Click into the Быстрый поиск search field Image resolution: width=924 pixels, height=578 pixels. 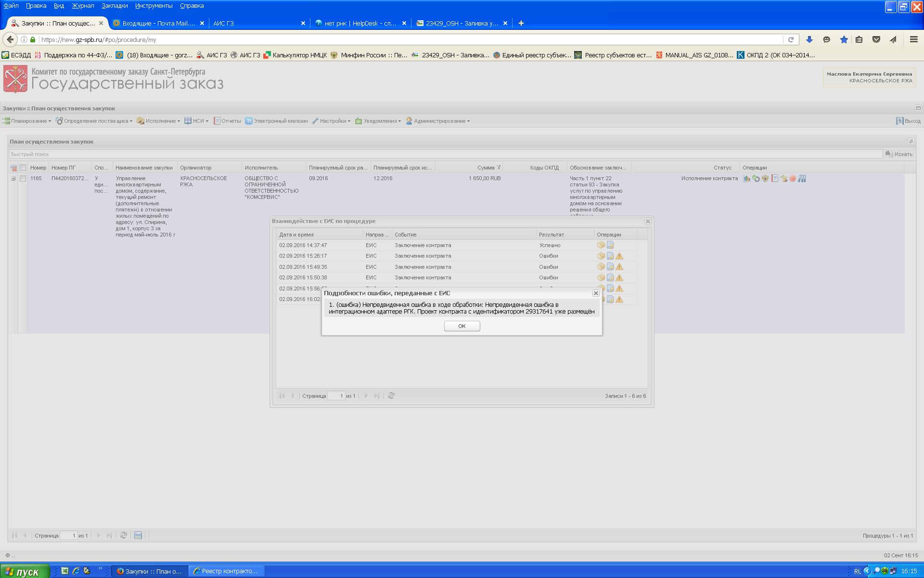(x=445, y=154)
